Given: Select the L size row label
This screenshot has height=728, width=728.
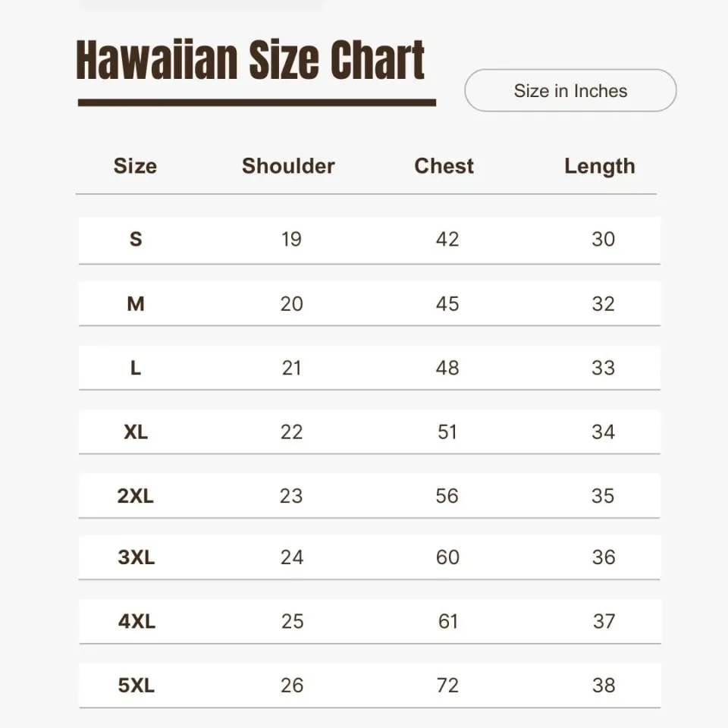Looking at the screenshot, I should 136,368.
